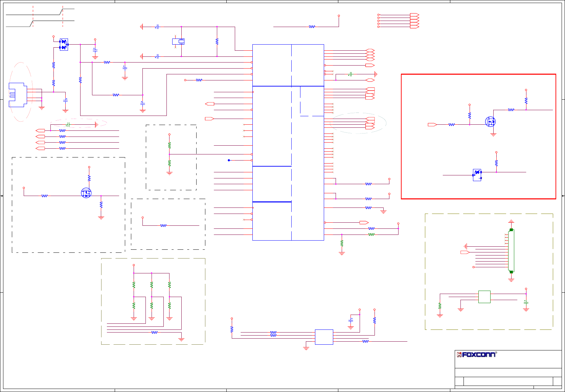The width and height of the screenshot is (565, 392).
Task: Click the ground symbol under the red-box MOSFET
Action: click(493, 134)
